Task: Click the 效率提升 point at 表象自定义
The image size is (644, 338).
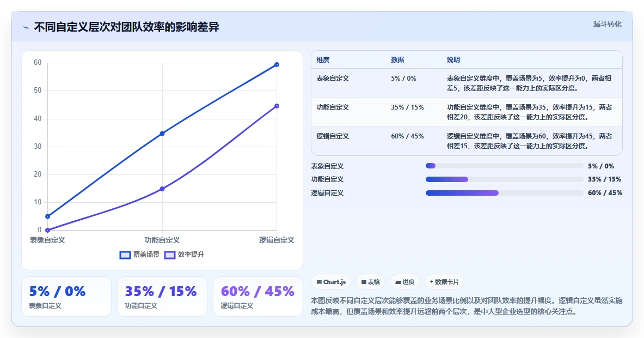Action: 48,230
